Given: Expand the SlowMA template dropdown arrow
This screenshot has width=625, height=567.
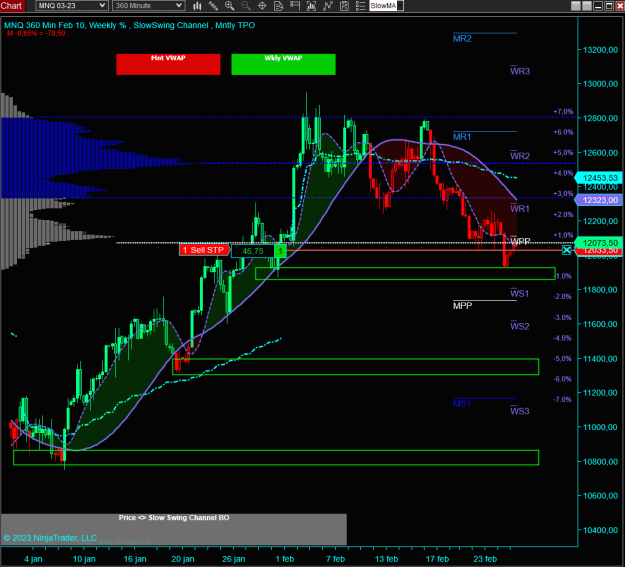Looking at the screenshot, I should (400, 6).
